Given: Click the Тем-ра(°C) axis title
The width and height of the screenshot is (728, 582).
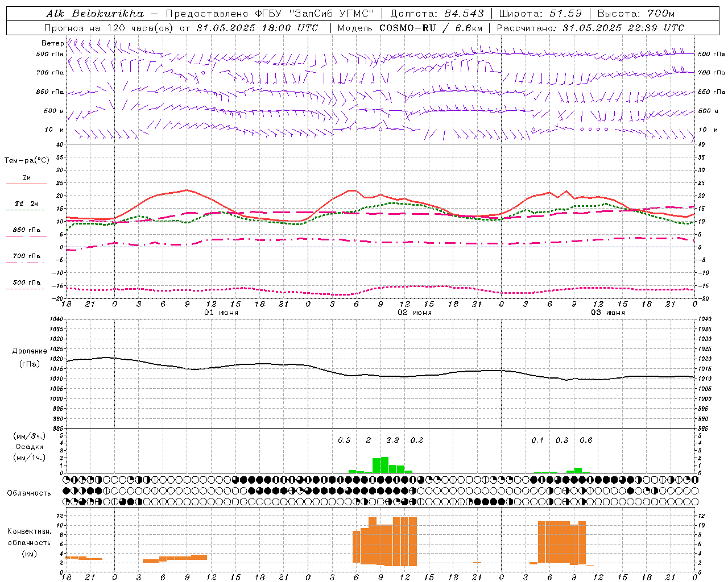Looking at the screenshot, I should [27, 161].
